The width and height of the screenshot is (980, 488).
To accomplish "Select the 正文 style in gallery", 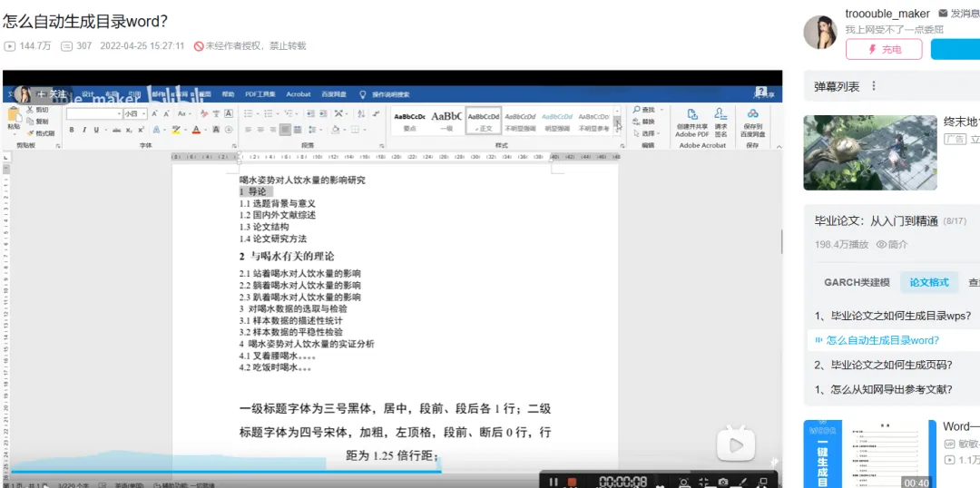I will pos(483,120).
